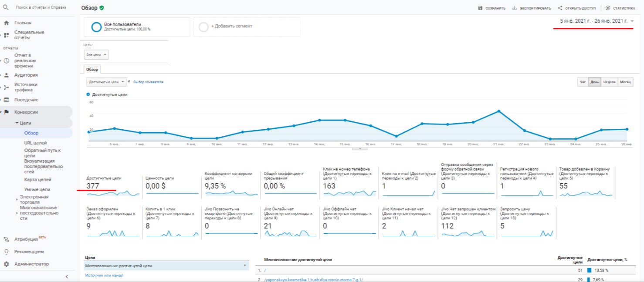This screenshot has height=282, width=644.
Task: Click the Администратор gear icon
Action: [x=7, y=264]
